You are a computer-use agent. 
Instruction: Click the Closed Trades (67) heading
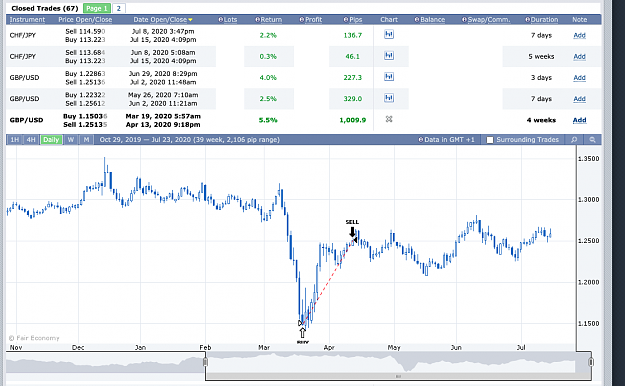click(x=45, y=8)
